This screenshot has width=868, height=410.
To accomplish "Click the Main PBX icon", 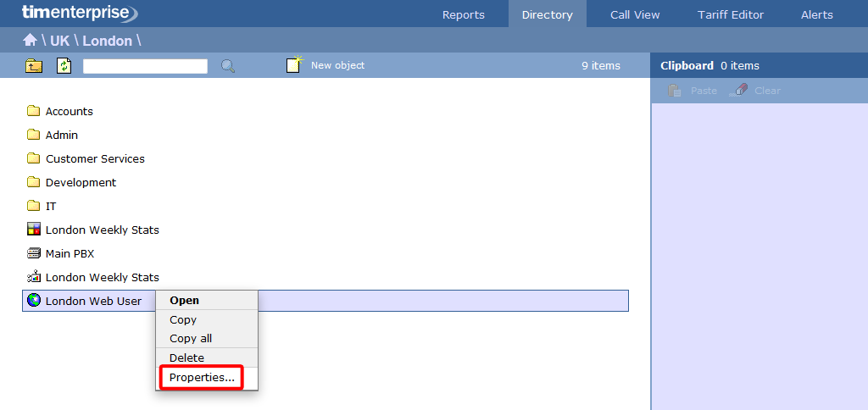I will click(34, 253).
